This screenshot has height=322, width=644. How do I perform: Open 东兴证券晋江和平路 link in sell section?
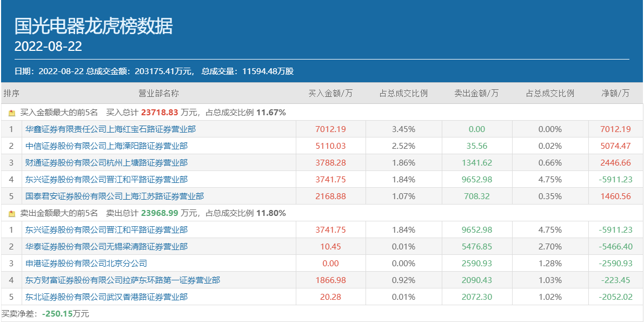tap(106, 230)
